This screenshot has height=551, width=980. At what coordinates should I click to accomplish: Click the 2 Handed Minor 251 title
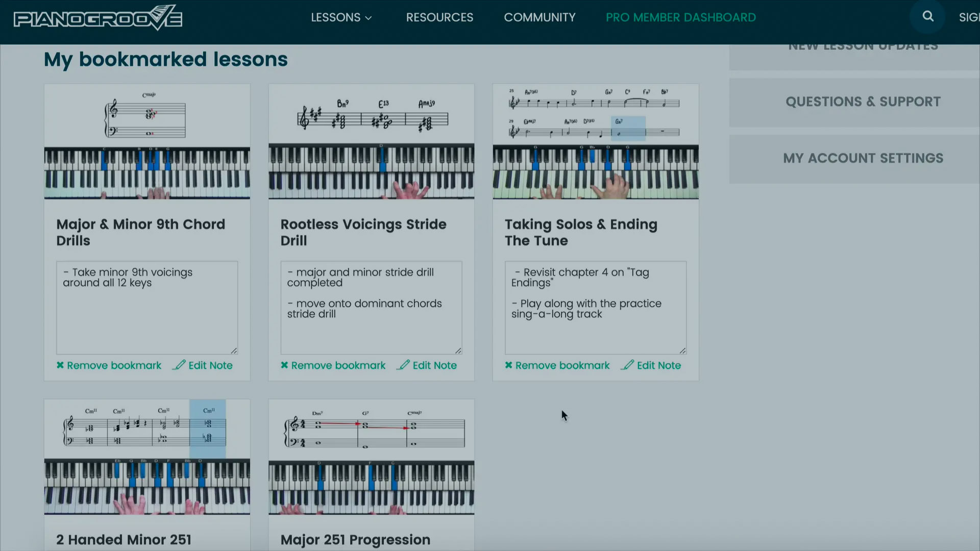click(x=124, y=540)
